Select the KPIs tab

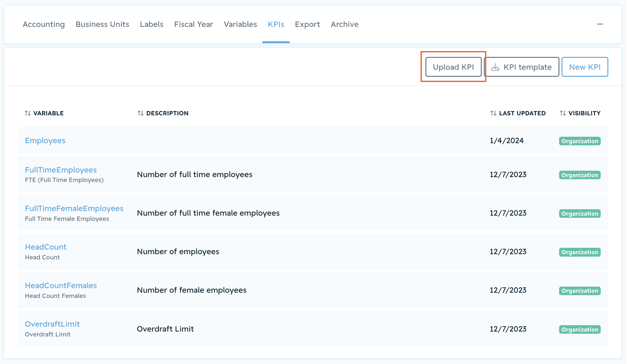point(276,24)
